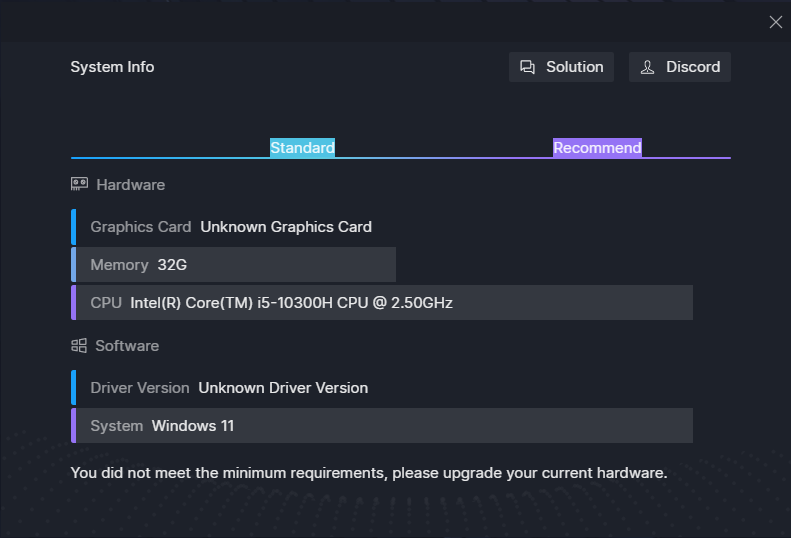
Task: Select the Driver Version info row
Action: coord(229,388)
